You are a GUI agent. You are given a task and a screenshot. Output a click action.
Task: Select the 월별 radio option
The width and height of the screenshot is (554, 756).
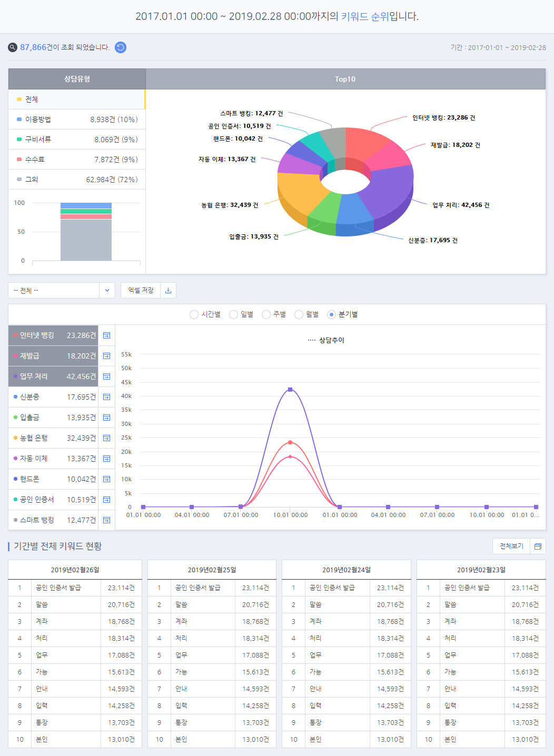tap(299, 314)
